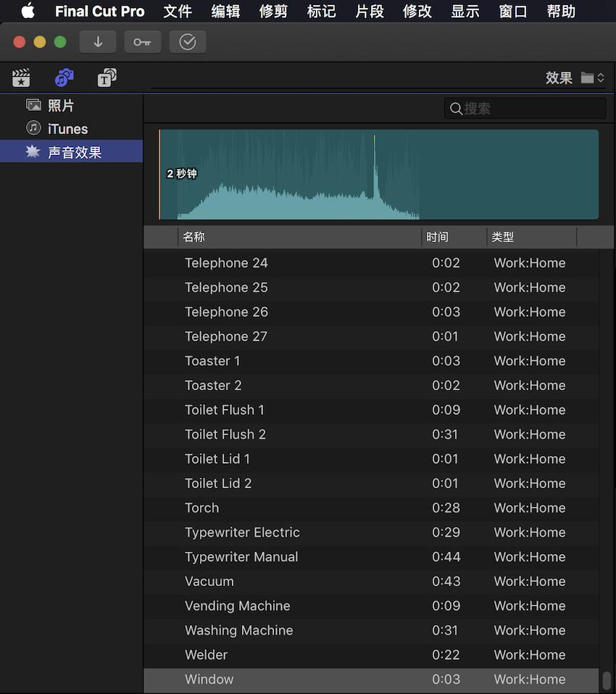The height and width of the screenshot is (694, 616).
Task: Select the Toaster 1 row
Action: (x=371, y=360)
